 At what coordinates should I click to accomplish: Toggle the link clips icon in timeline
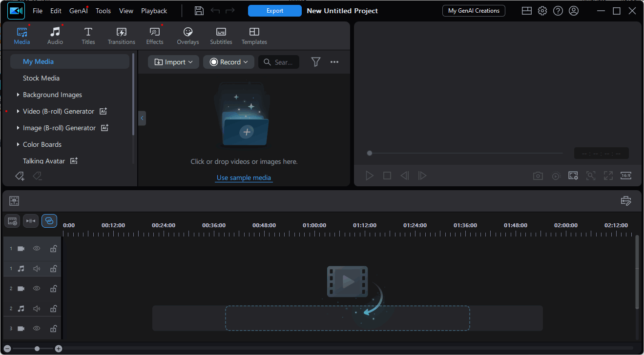click(x=49, y=221)
